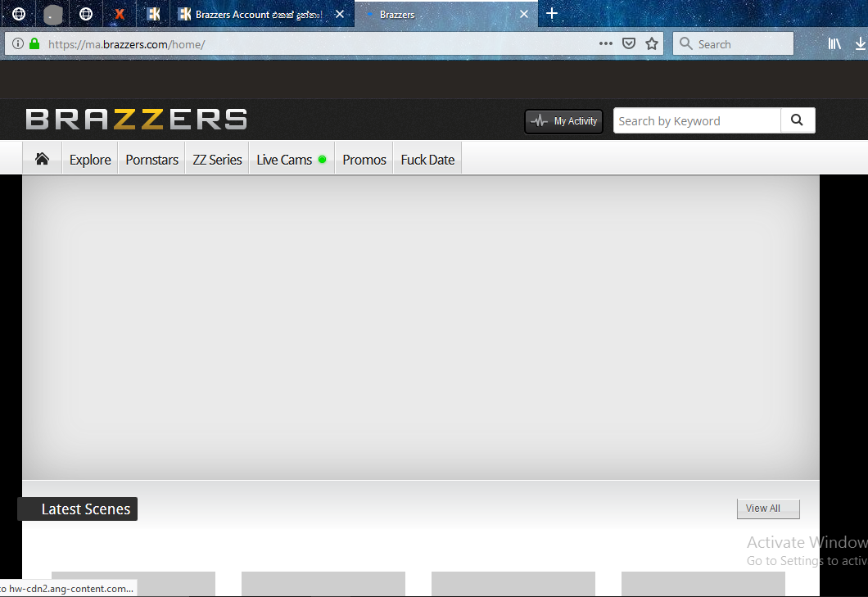Open the Downloads arrow icon
The image size is (868, 597).
(x=861, y=43)
